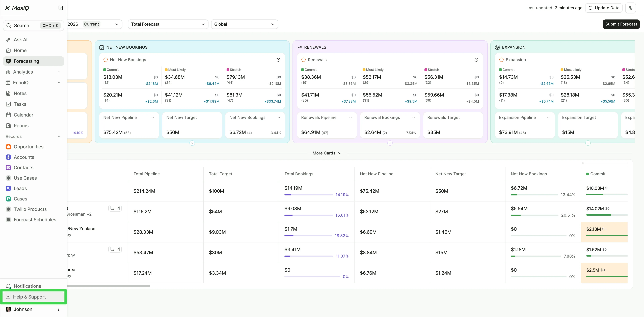Open Opportunities records
The image size is (644, 317).
point(34,147)
